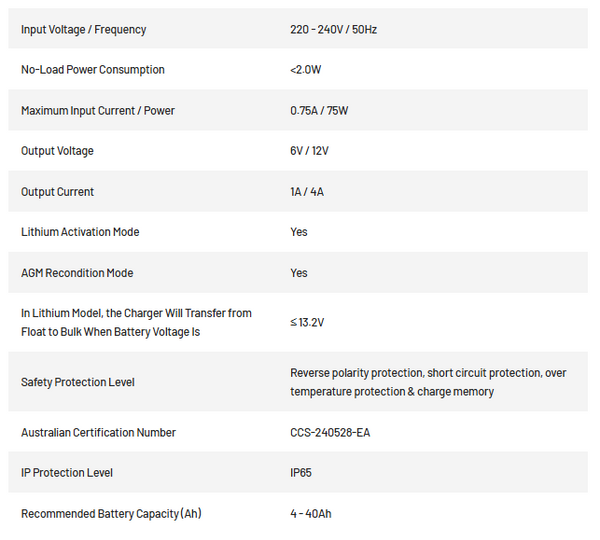Select the 1A / 4A value
The width and height of the screenshot is (600, 540).
(307, 192)
